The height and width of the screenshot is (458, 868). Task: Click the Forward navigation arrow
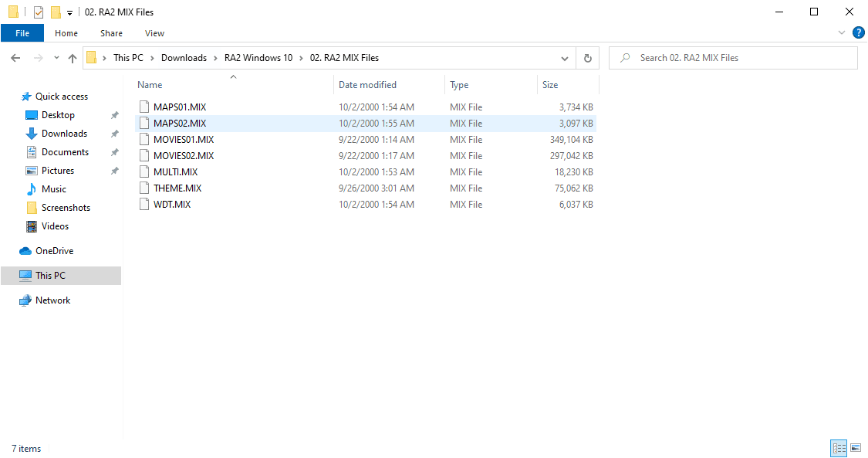[x=39, y=58]
